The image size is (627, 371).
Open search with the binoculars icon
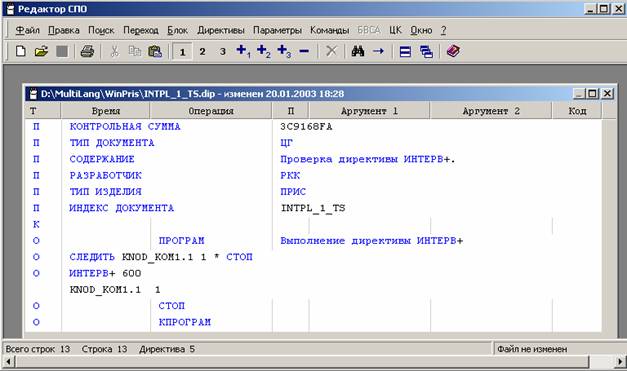point(357,51)
